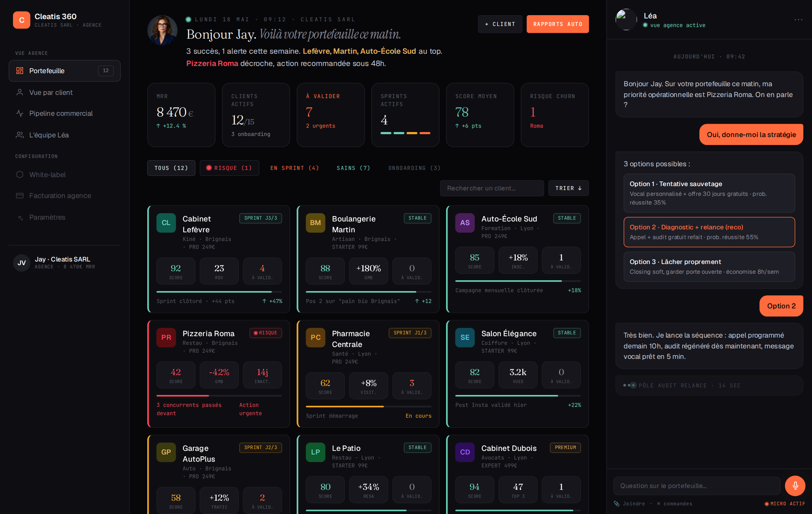Choose Option 1 Tentative sauvetage
812x514 pixels.
[709, 193]
